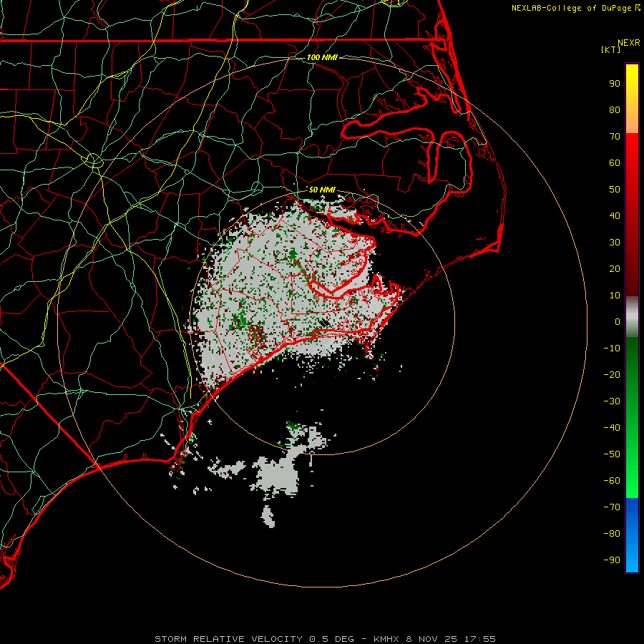Click the Storm Relative Velocity caption at the bottom
Screen dimensions: 644x644
coord(325,639)
